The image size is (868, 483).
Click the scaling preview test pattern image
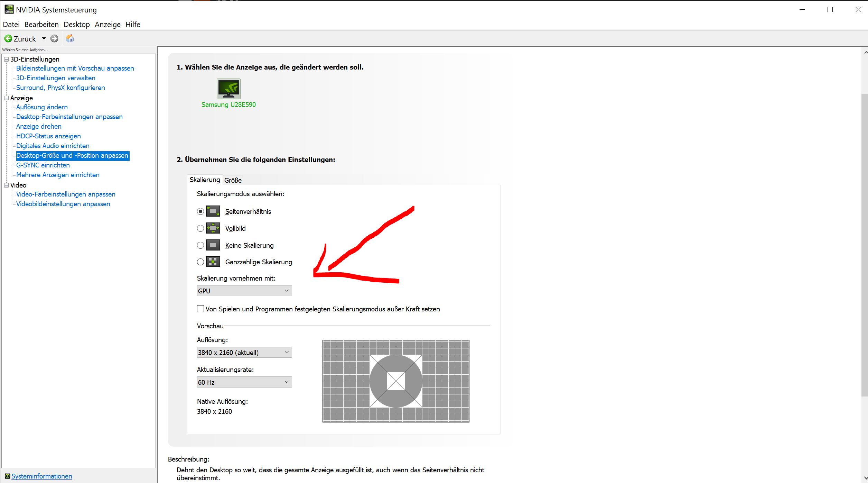[x=396, y=381]
